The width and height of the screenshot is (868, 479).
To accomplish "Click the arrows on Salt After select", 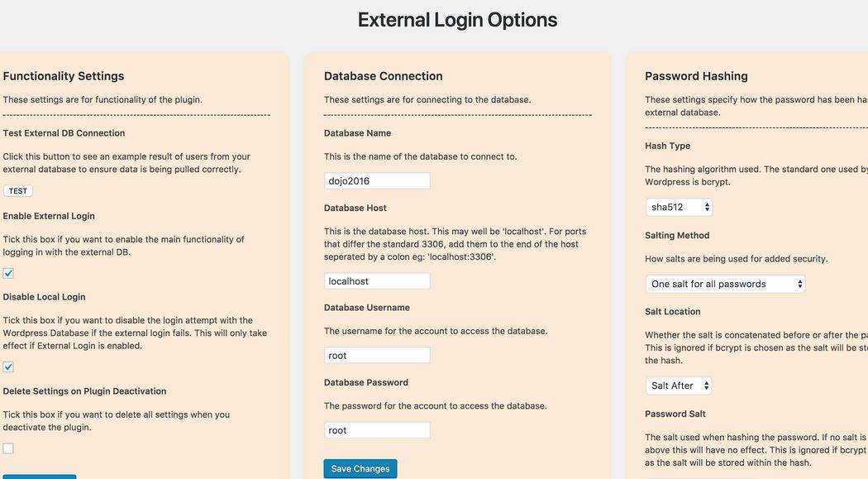I will coord(706,386).
